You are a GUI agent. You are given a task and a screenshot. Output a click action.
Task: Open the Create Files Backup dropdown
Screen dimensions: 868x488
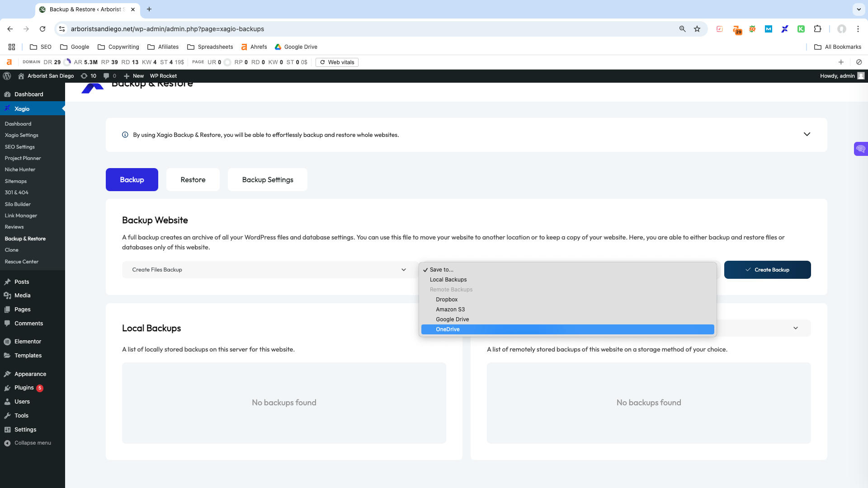click(x=269, y=270)
